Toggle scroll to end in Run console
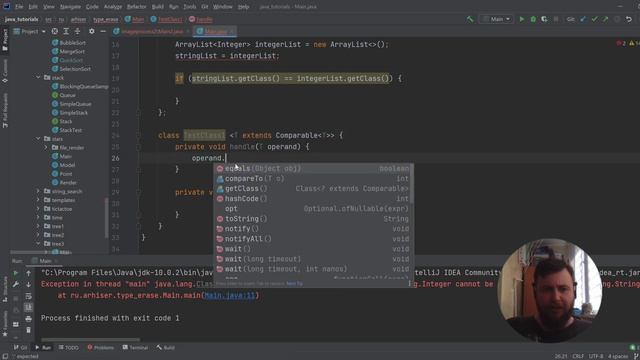This screenshot has width=640, height=360. pos(29,307)
